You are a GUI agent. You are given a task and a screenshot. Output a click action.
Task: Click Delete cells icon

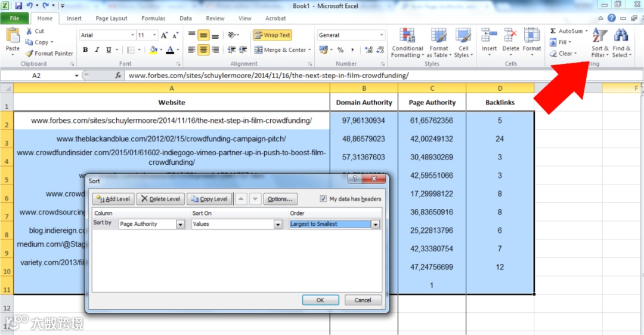(510, 36)
